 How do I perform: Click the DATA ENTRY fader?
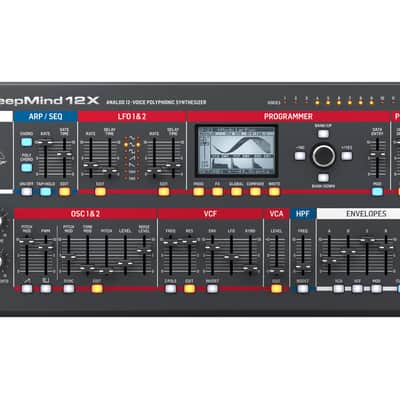point(377,155)
